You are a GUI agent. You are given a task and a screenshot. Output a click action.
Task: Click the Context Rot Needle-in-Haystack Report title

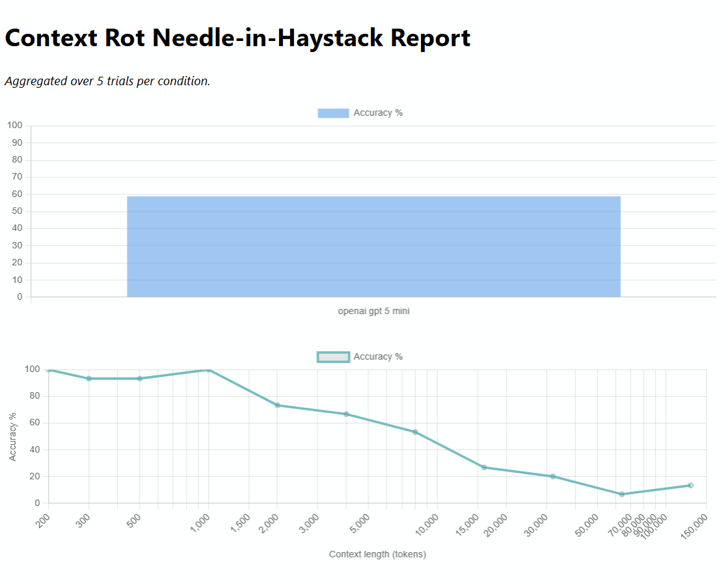coord(237,38)
